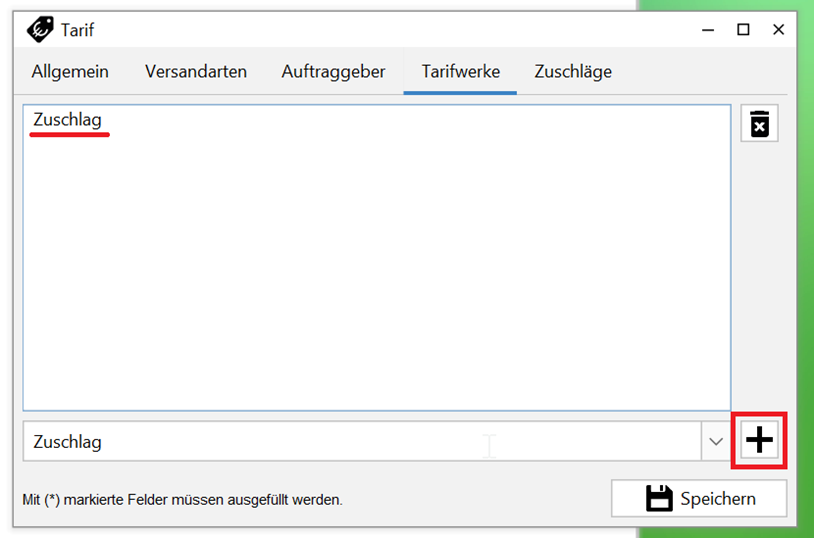Expand the Zuschlag combo box arrow
Screen dimensions: 814x538
click(716, 441)
